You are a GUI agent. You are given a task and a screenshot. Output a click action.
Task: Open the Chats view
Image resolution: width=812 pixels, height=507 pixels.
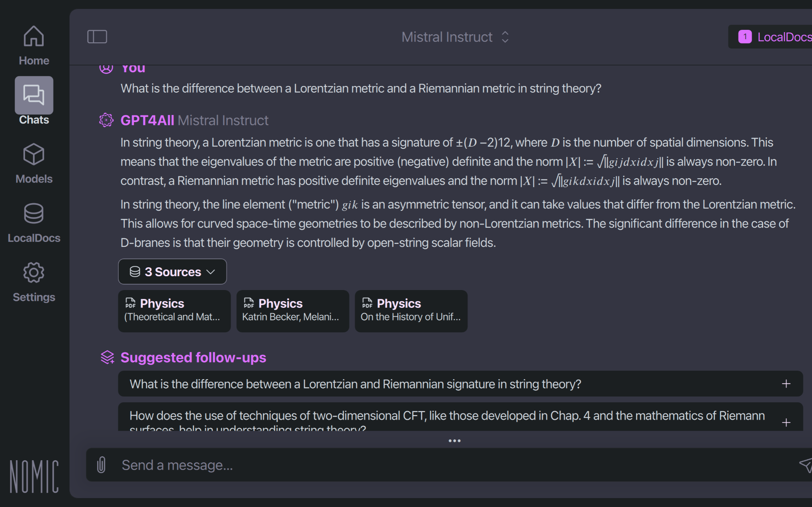[x=34, y=101]
